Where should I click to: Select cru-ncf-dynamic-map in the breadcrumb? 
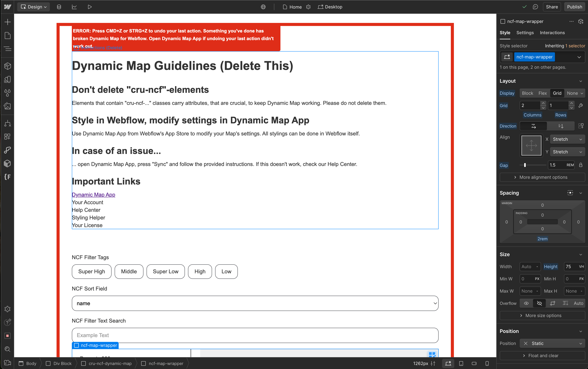pos(106,363)
